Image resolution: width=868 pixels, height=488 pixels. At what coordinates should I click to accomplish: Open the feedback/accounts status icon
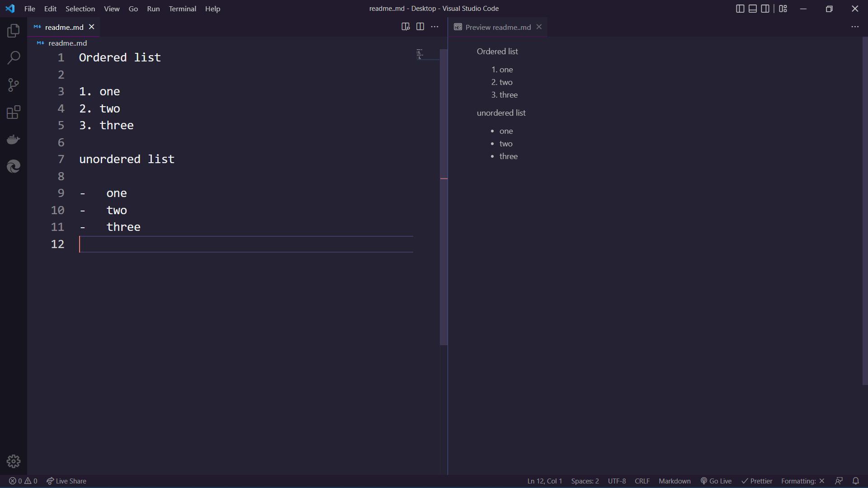839,481
